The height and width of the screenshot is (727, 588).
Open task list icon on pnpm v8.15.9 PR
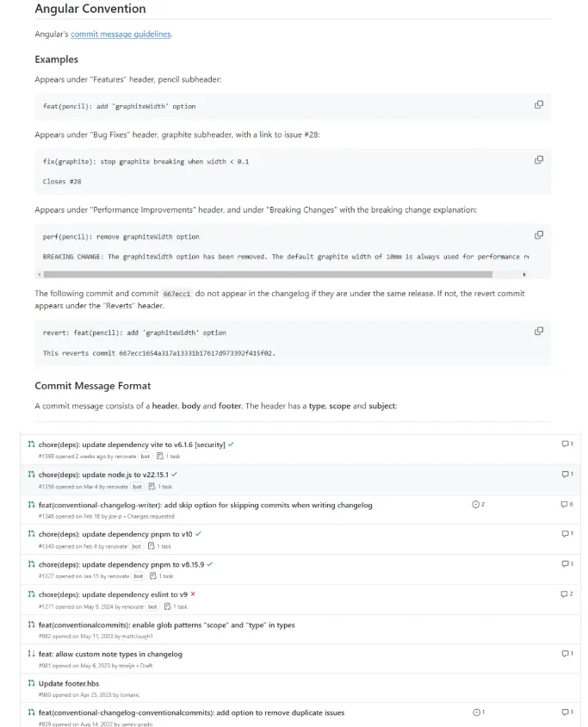(x=153, y=576)
